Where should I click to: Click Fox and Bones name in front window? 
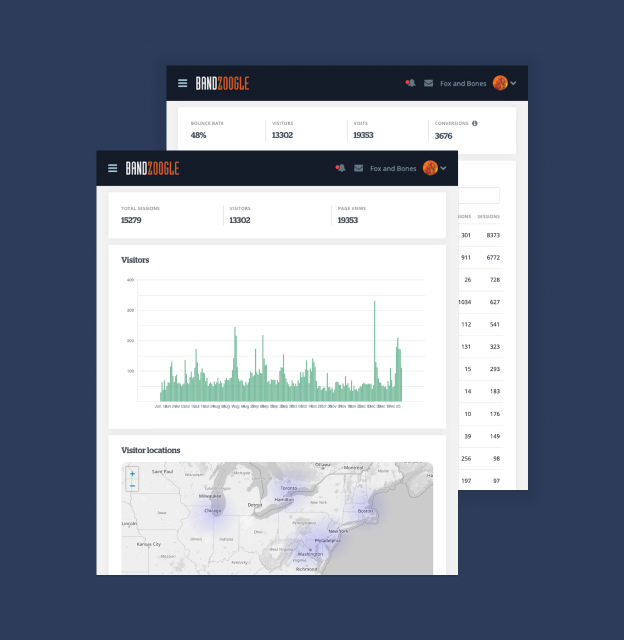tap(393, 169)
